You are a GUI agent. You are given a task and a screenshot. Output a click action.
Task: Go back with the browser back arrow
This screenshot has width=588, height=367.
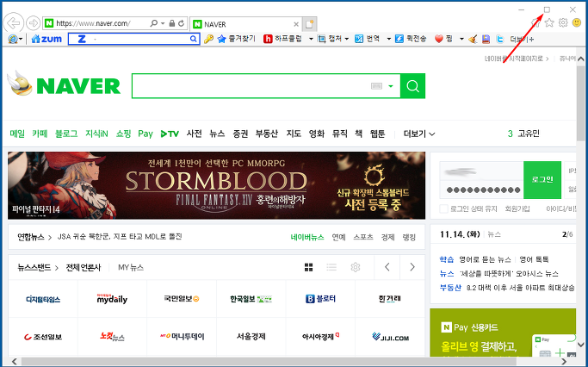pos(14,23)
